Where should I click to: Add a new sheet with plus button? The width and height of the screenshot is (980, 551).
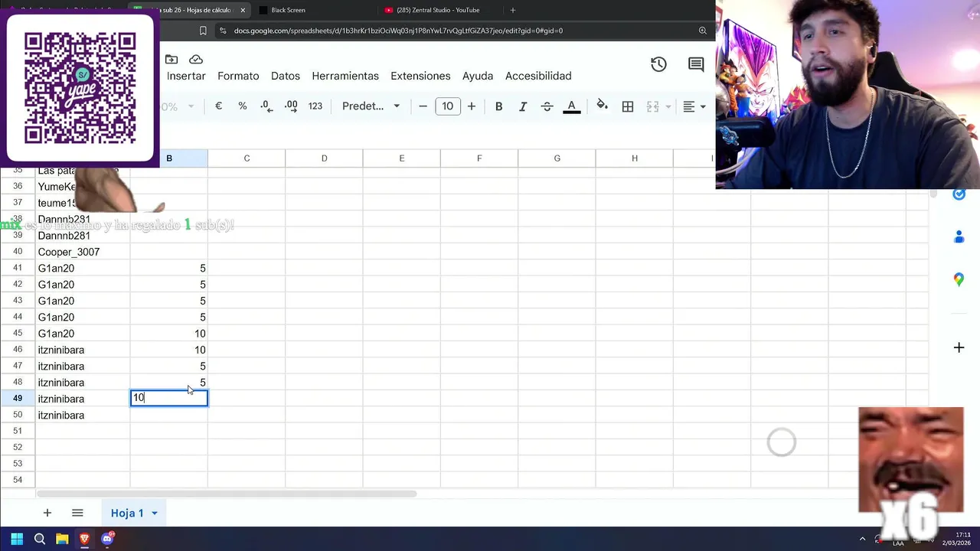pos(47,513)
